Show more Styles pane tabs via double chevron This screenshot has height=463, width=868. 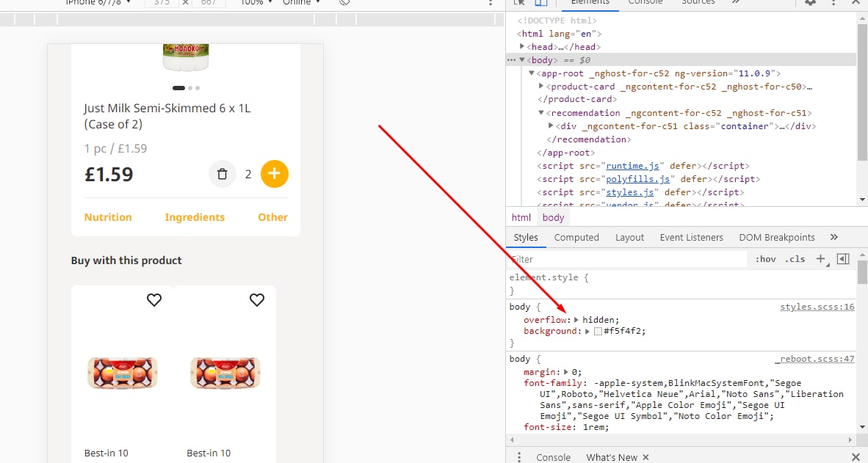pyautogui.click(x=833, y=237)
